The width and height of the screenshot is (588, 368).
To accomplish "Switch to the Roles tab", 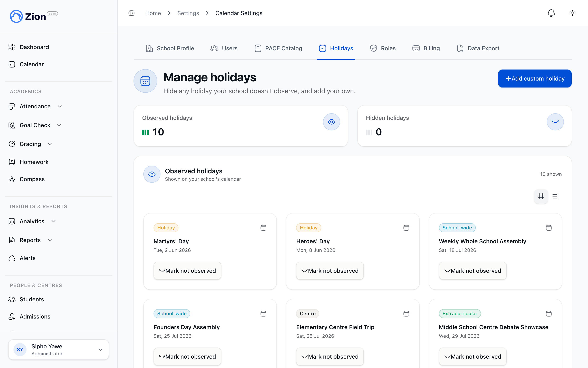I will point(383,48).
